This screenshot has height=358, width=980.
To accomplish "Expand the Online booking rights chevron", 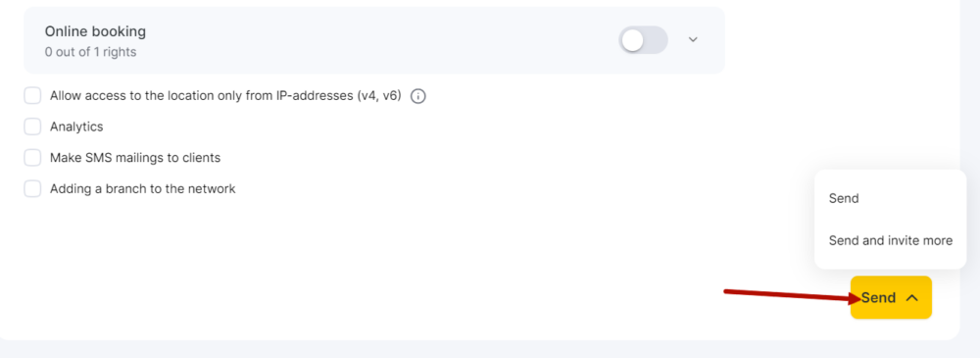I will (x=693, y=39).
